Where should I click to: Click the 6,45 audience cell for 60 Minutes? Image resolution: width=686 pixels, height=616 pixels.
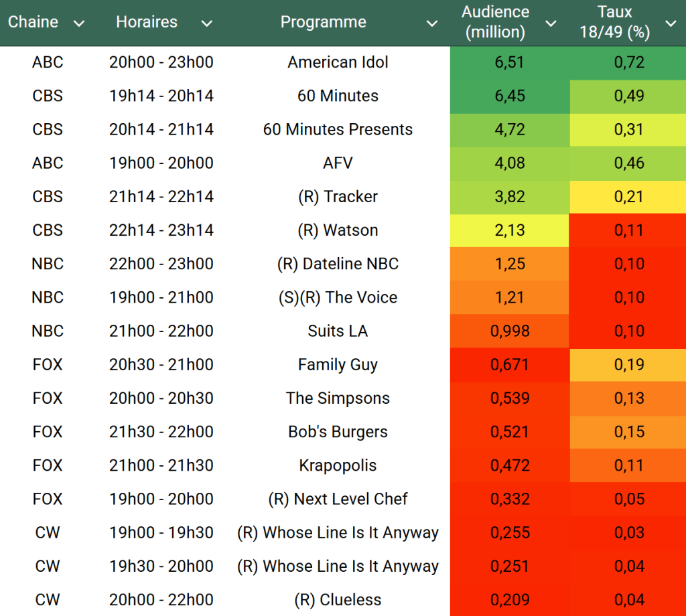pyautogui.click(x=509, y=96)
